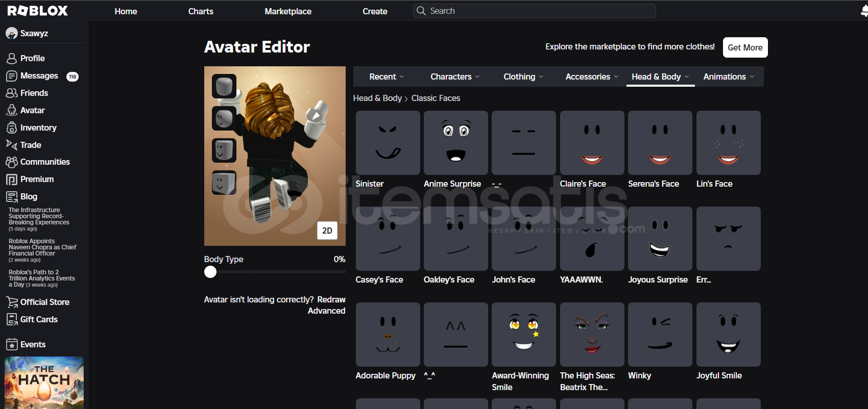Equip the Winky face
Image resolution: width=868 pixels, height=409 pixels.
coord(660,335)
